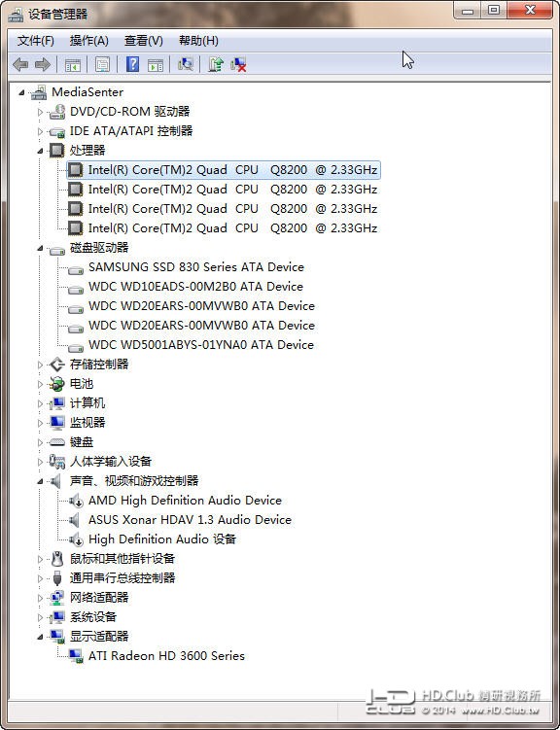
Task: Select High Definition Audio 设备 entry
Action: coord(162,539)
